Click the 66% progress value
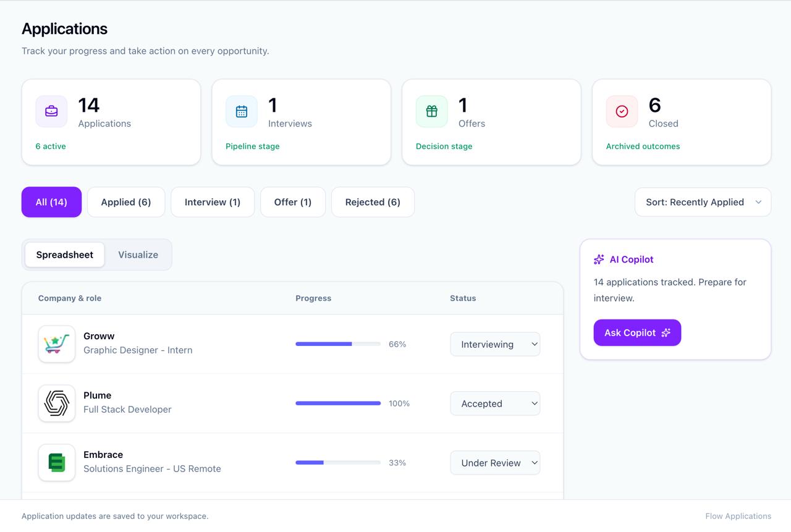The height and width of the screenshot is (532, 791). (397, 344)
